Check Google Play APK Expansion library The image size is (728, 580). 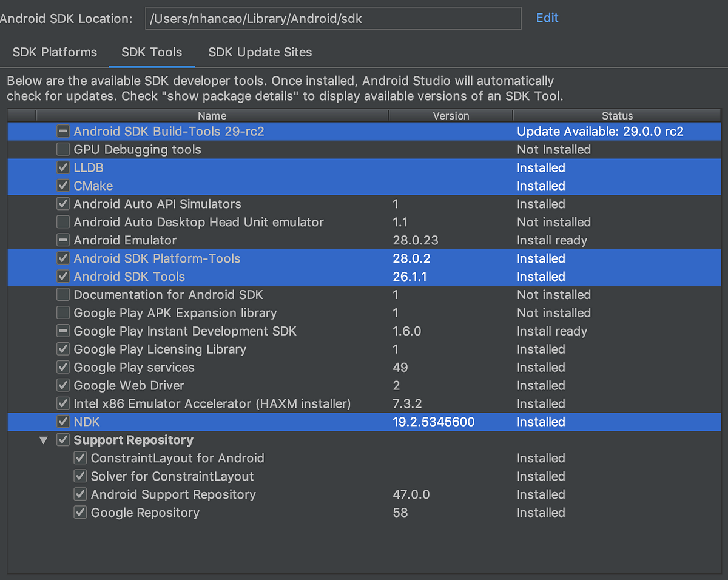tap(62, 312)
